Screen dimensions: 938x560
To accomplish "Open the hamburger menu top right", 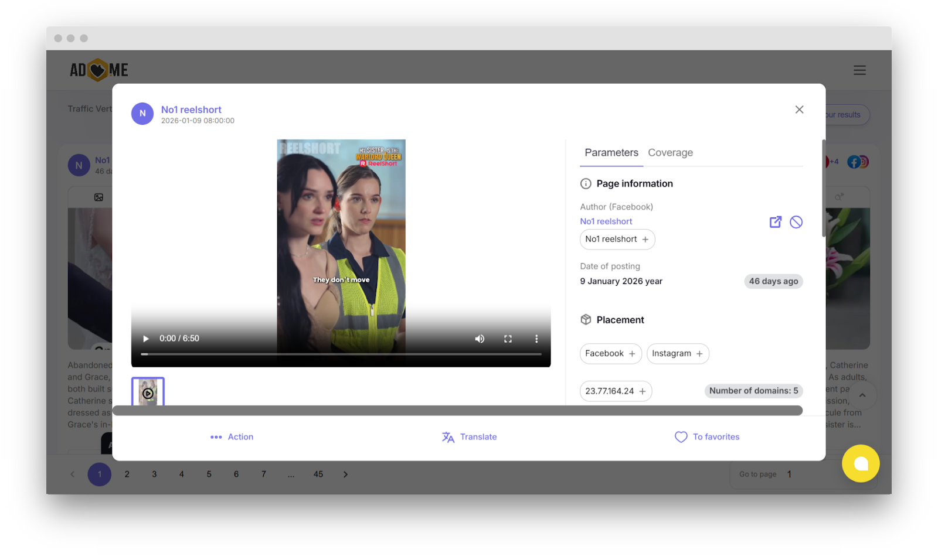I will coord(859,70).
